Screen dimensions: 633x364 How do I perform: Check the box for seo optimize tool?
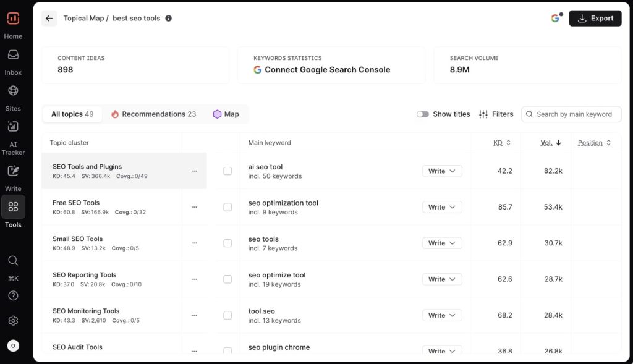pyautogui.click(x=227, y=279)
